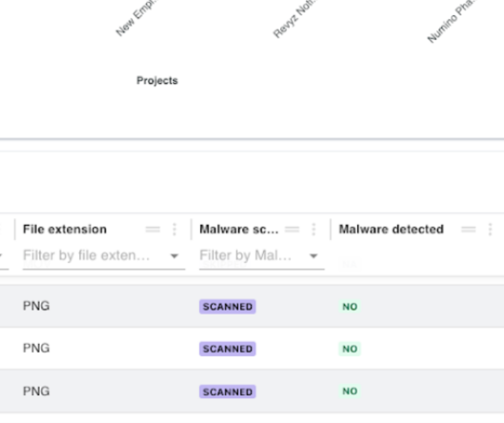This screenshot has height=423, width=504.
Task: Click the NO badge in the second row
Action: click(x=350, y=349)
